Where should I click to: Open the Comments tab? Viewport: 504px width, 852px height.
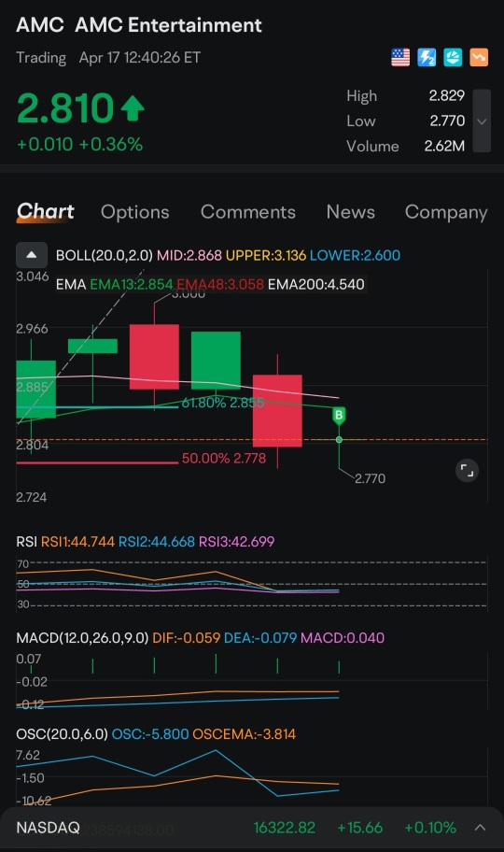click(x=248, y=212)
